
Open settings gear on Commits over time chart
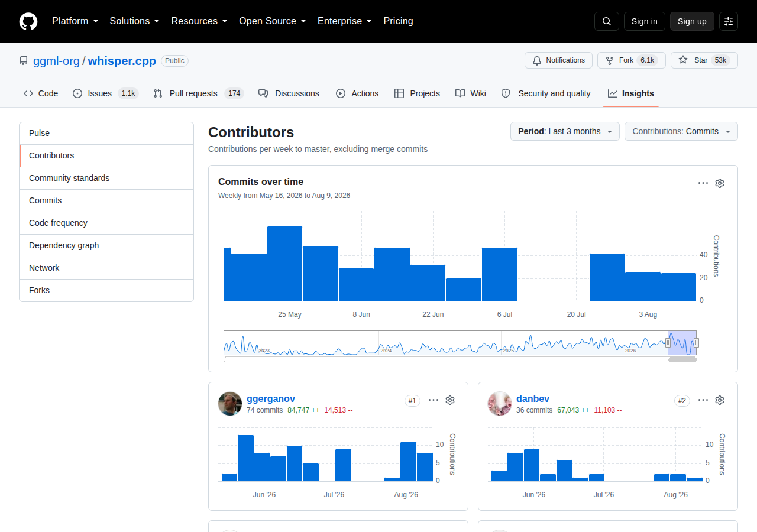point(720,183)
